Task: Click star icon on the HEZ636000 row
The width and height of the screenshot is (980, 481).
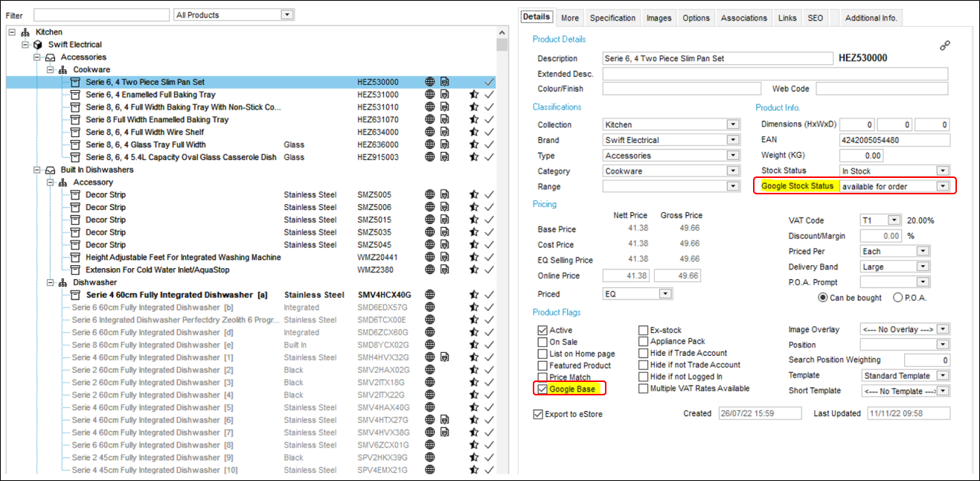Action: click(x=473, y=145)
